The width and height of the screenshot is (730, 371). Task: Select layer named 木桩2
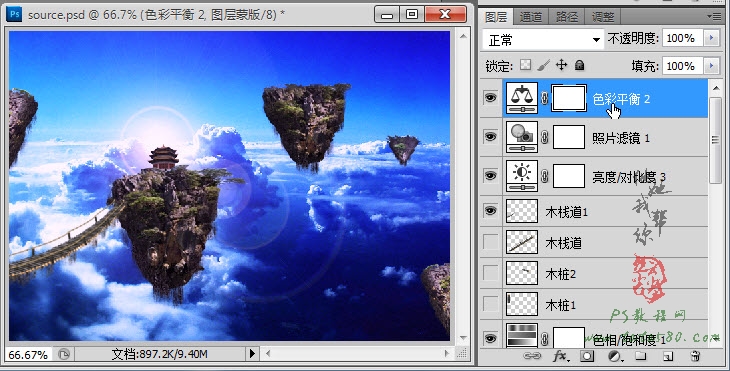561,274
